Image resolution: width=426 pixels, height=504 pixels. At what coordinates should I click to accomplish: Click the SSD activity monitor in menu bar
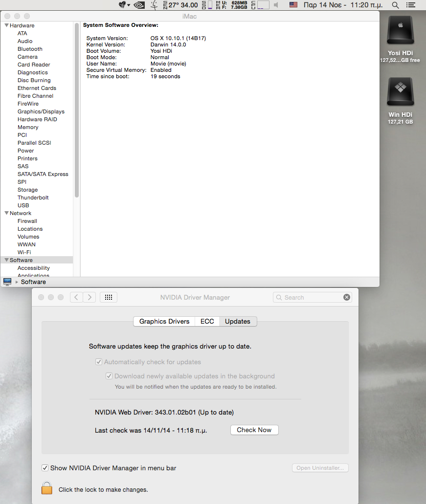(x=207, y=5)
